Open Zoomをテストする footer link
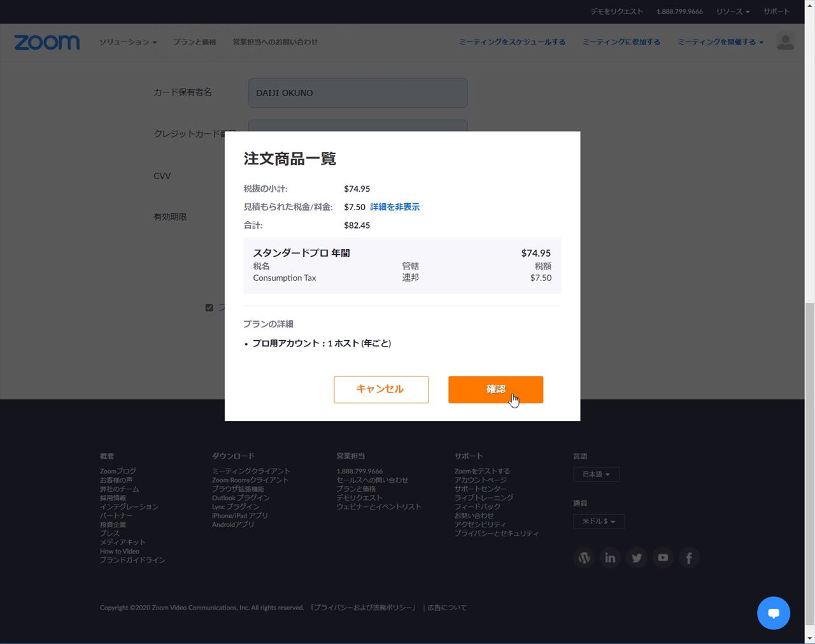Viewport: 815px width, 644px height. pyautogui.click(x=482, y=471)
